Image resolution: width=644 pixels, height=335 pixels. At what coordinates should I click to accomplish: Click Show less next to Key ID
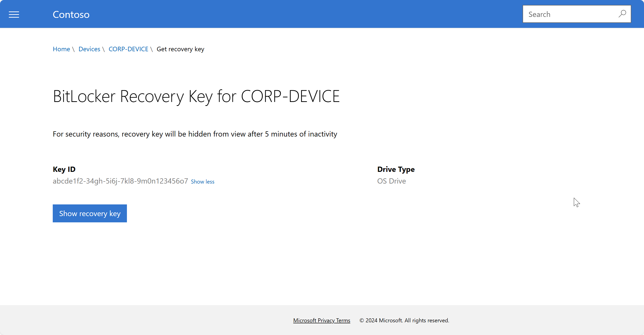[x=203, y=181]
